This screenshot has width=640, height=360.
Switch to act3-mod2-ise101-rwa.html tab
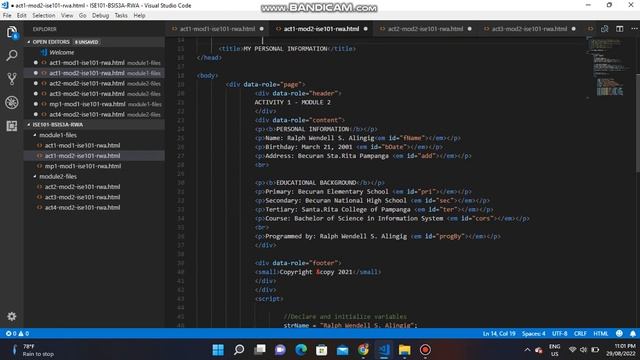(529, 29)
